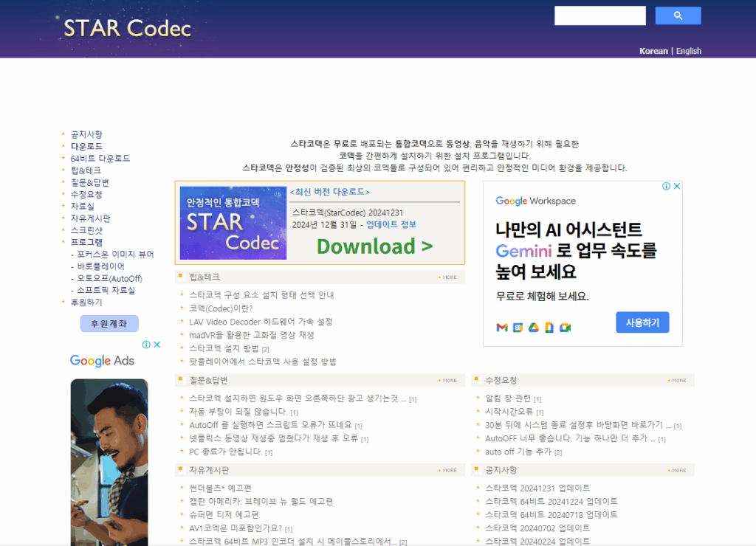Viewport: 756px width, 546px height.
Task: Open post 코덱(Codec)이란?
Action: click(221, 308)
